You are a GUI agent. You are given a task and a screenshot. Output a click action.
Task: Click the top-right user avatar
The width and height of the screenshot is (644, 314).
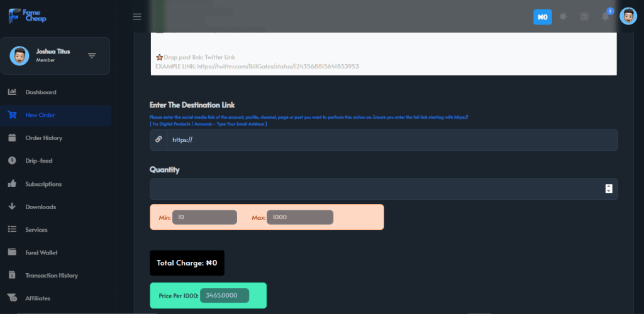click(628, 16)
